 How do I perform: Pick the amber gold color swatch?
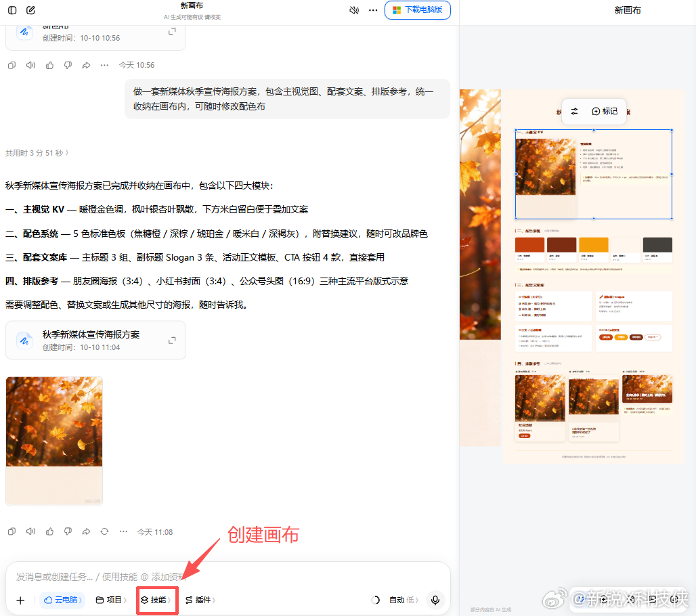click(x=594, y=245)
